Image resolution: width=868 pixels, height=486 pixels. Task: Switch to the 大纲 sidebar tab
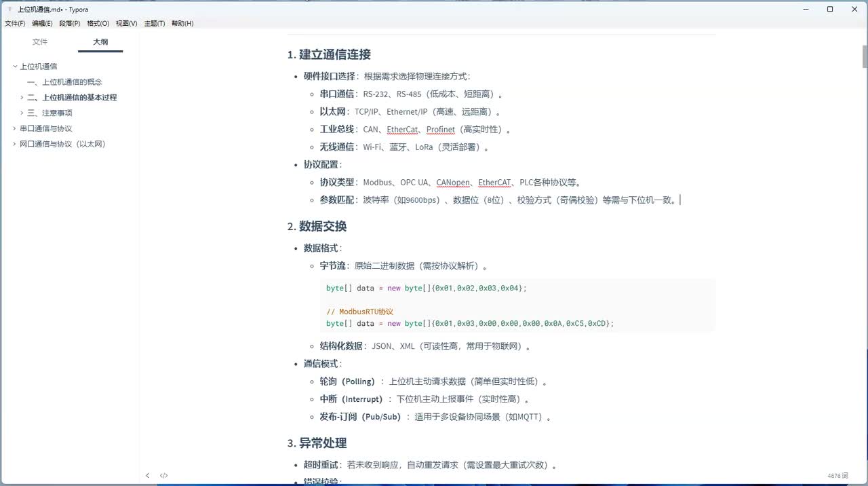tap(100, 42)
